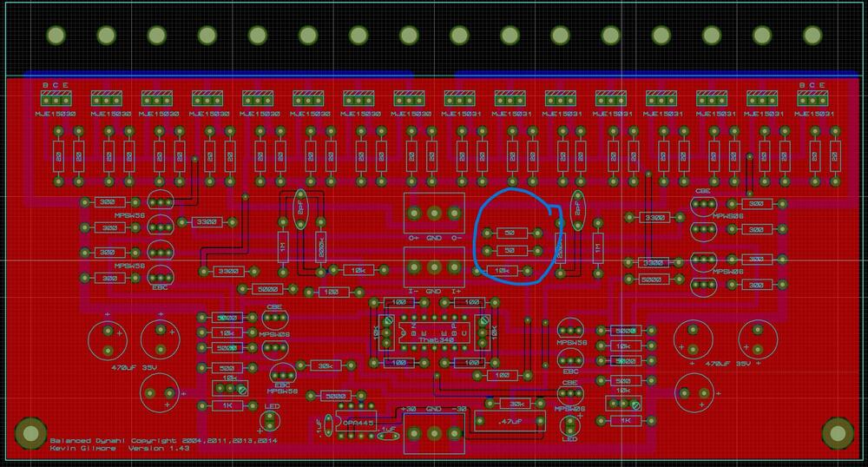Click the I- GND I+ input connector
This screenshot has height=467, width=868.
click(x=433, y=266)
